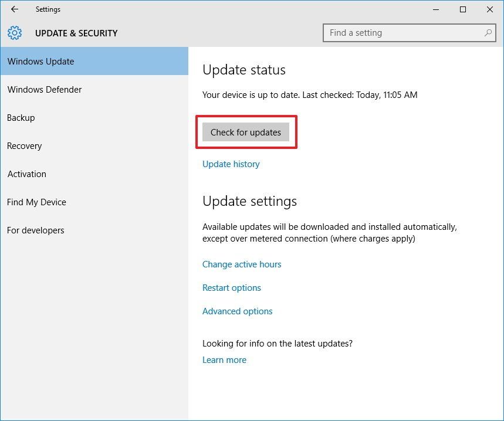Open Restart options
Image resolution: width=504 pixels, height=421 pixels.
pos(232,287)
